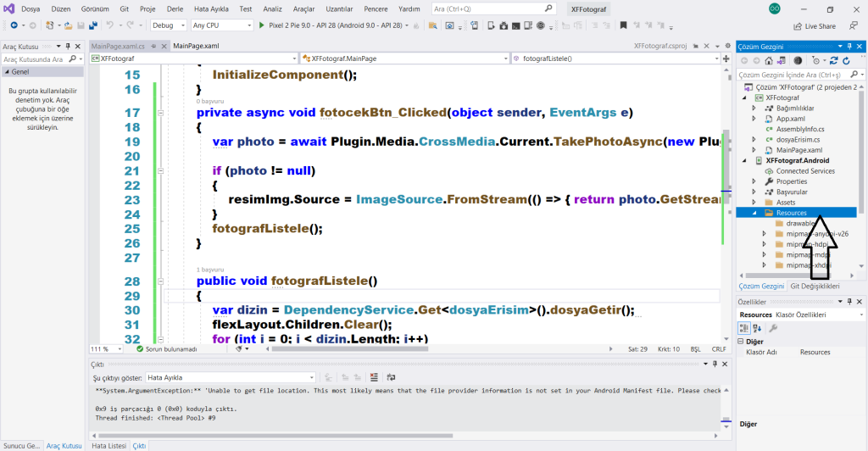
Task: Switch to the MainPage.xaml.cs tab
Action: 119,46
